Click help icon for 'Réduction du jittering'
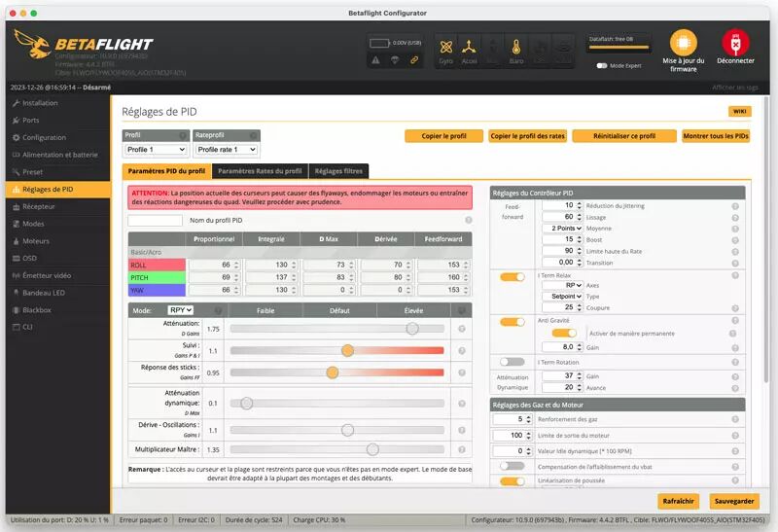The height and width of the screenshot is (532, 778). click(735, 206)
